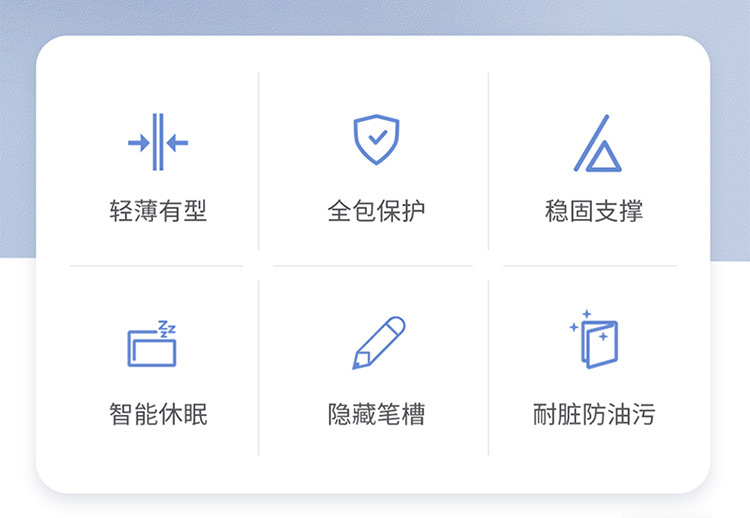Click the Zzz symbol on sleep icon

(x=167, y=329)
